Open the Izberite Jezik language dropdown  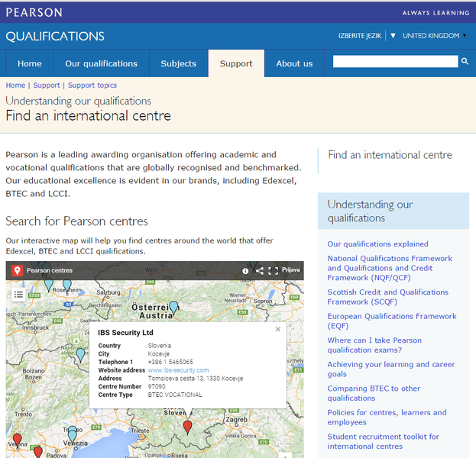tap(368, 36)
